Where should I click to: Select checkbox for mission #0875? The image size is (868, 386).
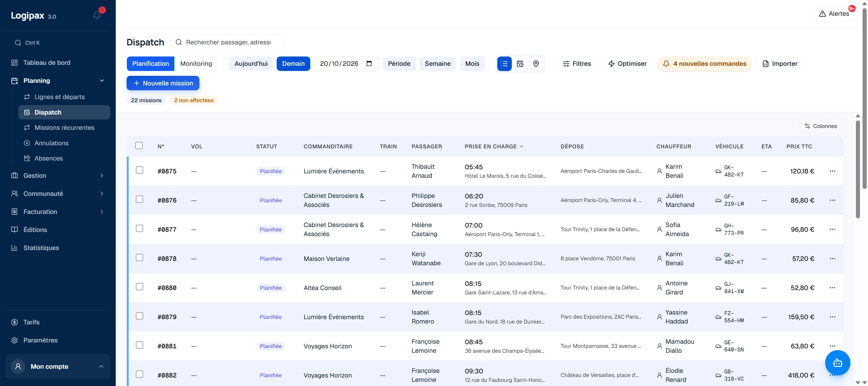pos(139,170)
